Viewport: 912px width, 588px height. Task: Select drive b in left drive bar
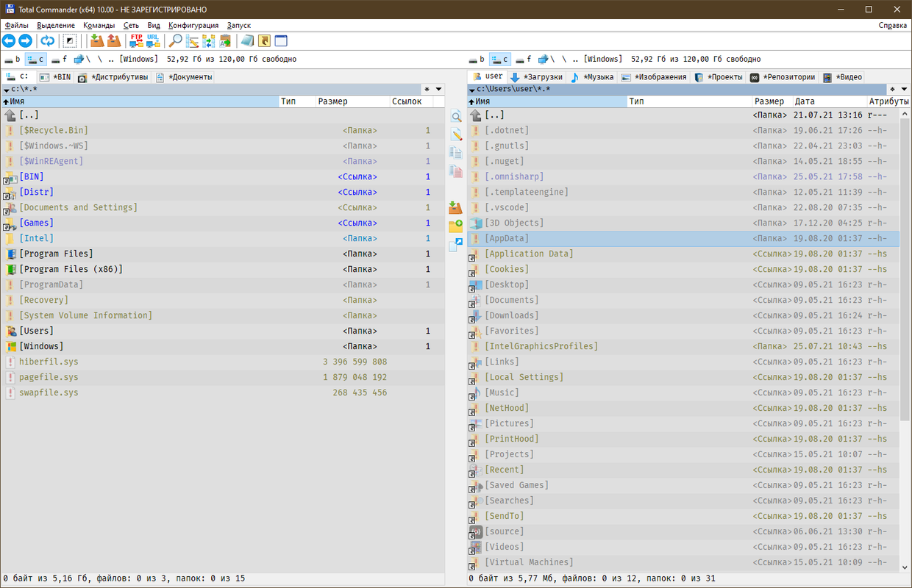coord(13,60)
